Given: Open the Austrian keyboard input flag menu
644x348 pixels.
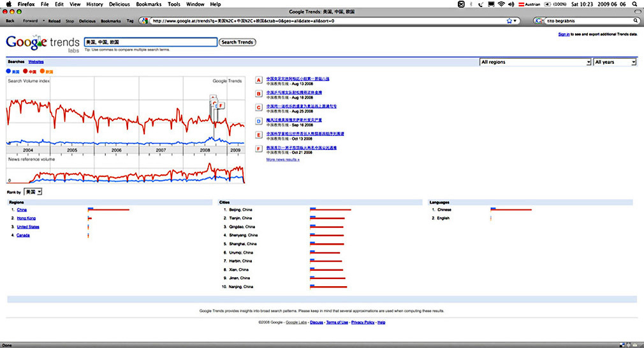Looking at the screenshot, I should coord(529,4).
